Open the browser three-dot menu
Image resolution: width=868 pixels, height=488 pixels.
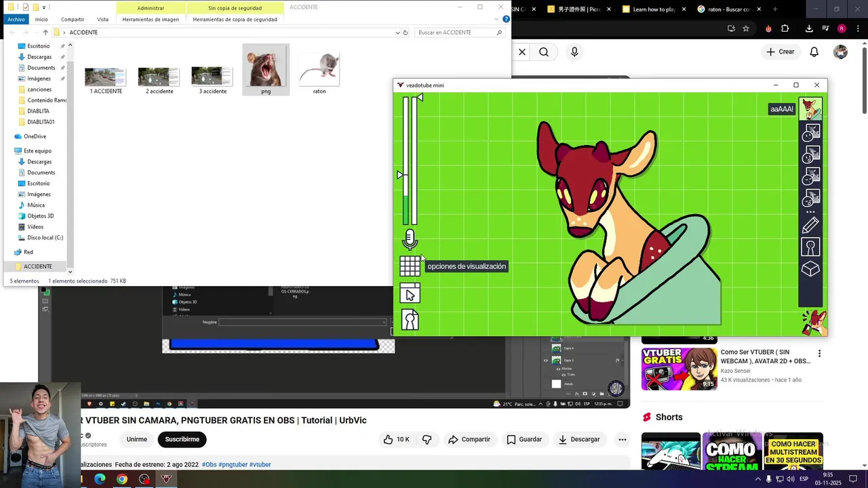(858, 28)
